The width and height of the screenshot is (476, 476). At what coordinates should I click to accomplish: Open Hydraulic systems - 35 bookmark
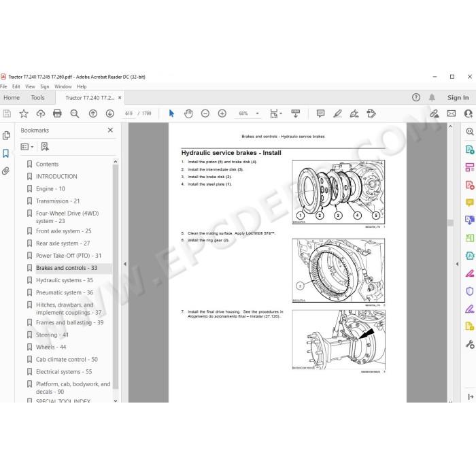click(65, 280)
